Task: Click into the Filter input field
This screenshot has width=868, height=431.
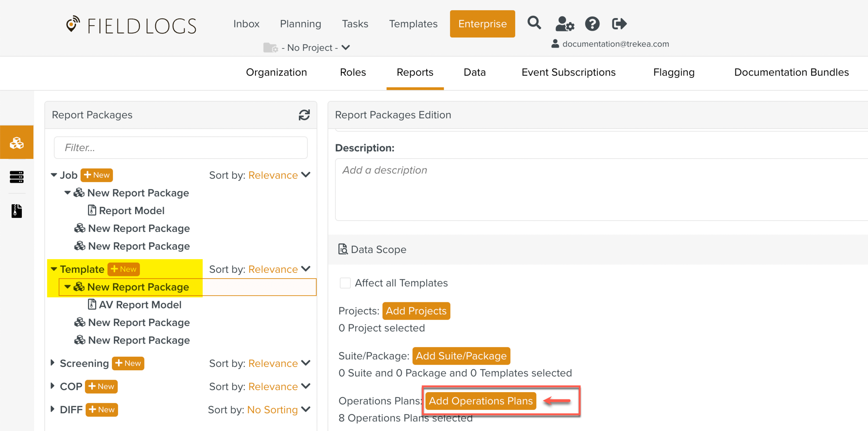Action: click(x=181, y=147)
